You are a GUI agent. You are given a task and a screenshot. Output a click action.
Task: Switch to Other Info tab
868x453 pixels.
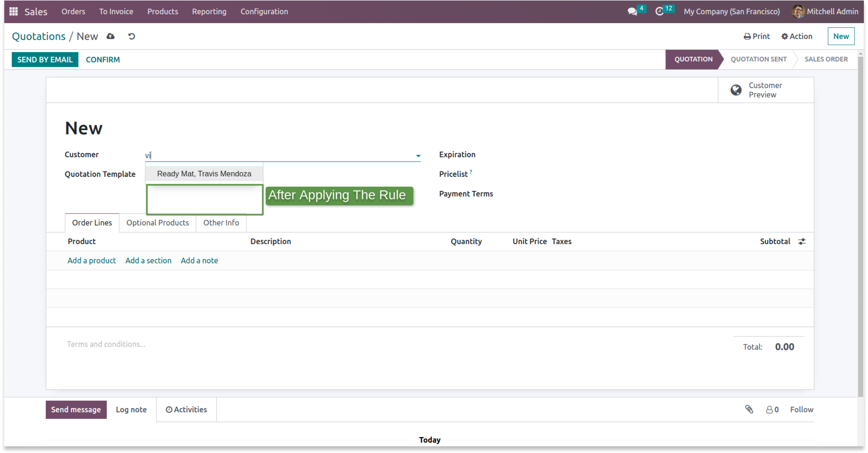pos(221,223)
